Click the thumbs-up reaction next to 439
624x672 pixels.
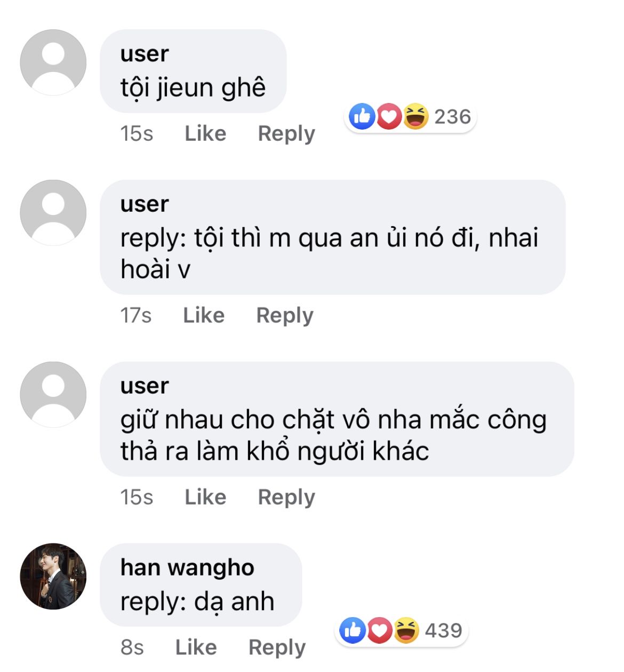[x=353, y=630]
